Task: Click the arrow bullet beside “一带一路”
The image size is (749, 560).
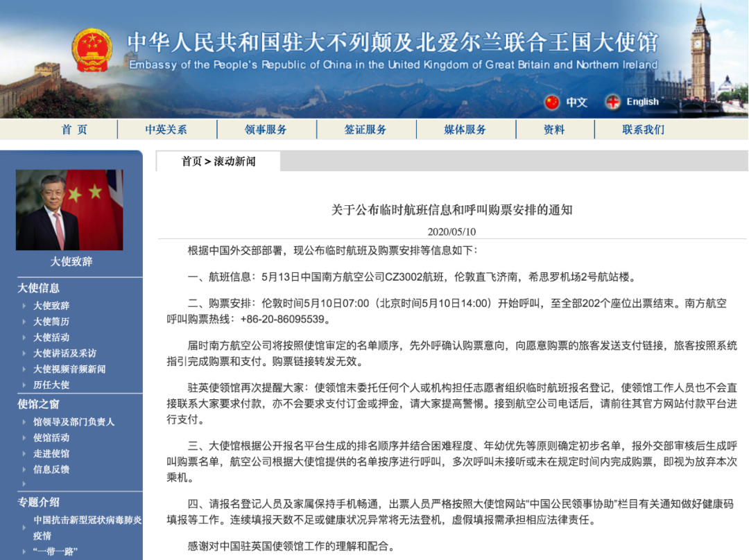Action: click(x=24, y=552)
